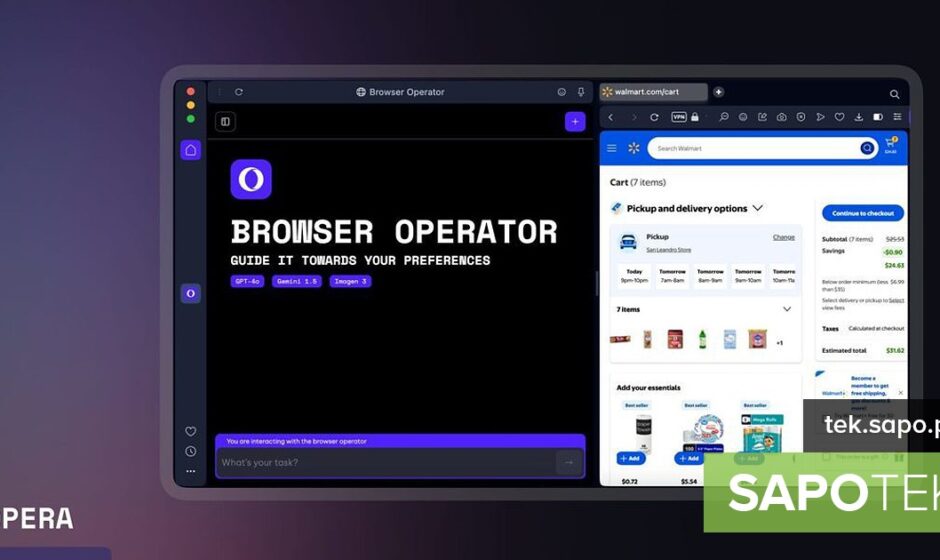The width and height of the screenshot is (940, 560).
Task: Click the Walmart spark logo
Action: pyautogui.click(x=634, y=148)
